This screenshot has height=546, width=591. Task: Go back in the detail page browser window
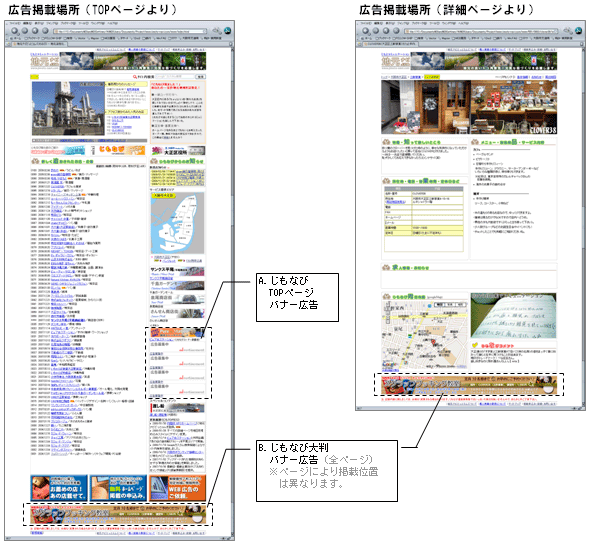(x=366, y=31)
